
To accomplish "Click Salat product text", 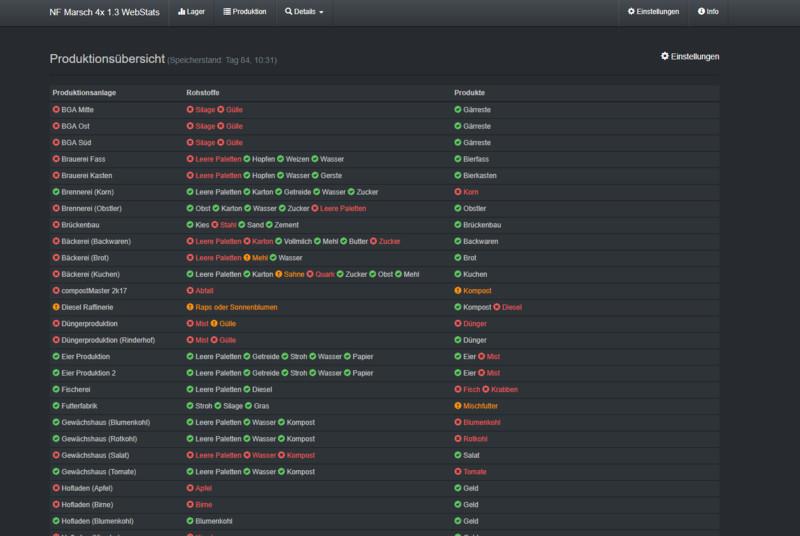I will 471,455.
